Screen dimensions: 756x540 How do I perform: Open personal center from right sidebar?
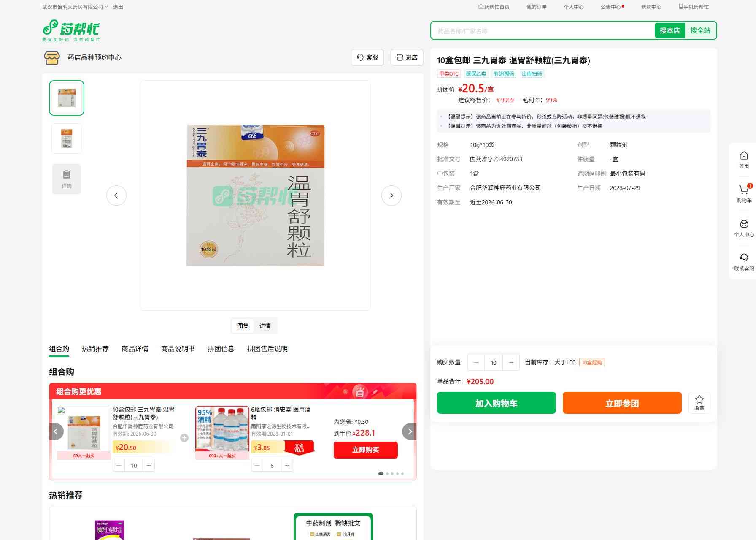744,228
